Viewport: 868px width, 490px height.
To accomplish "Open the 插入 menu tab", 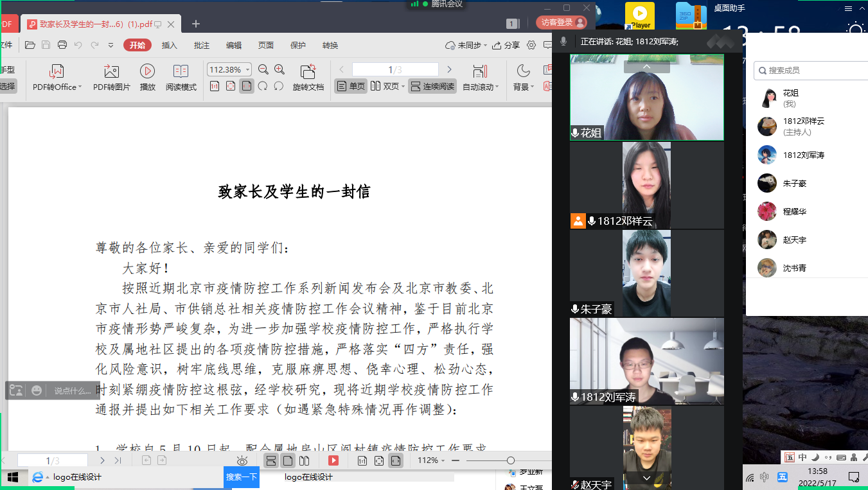I will 170,45.
